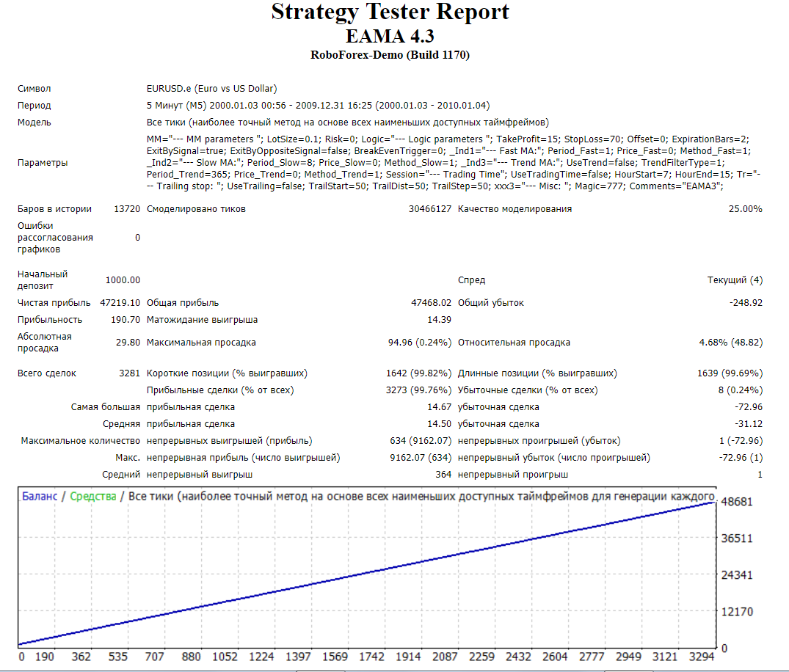Click chart X-axis label 1742
Image resolution: width=789 pixels, height=672 pixels.
pos(371,657)
